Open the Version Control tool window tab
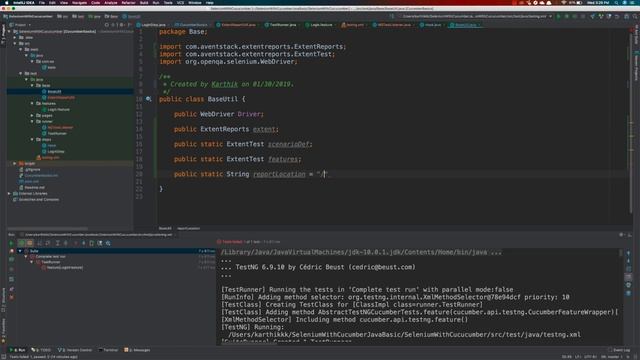 [x=75, y=350]
